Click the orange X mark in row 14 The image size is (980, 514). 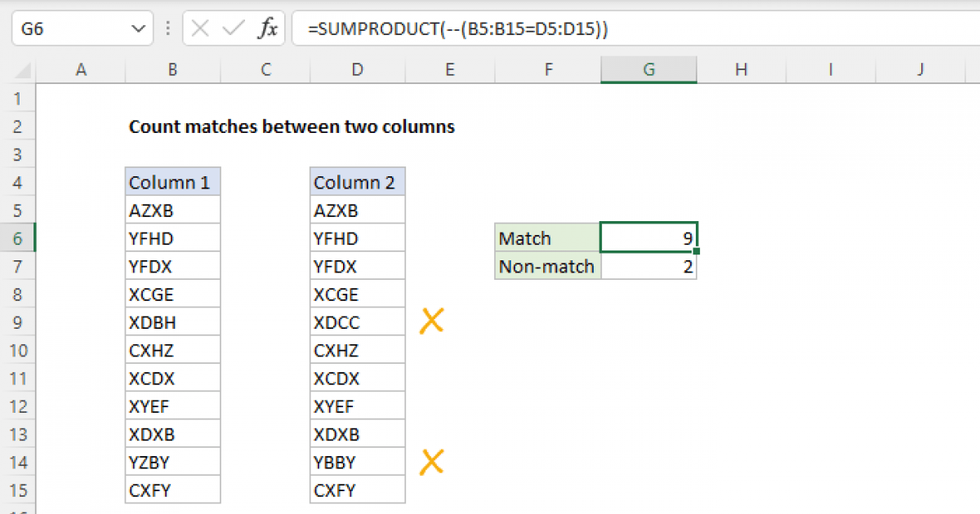[x=431, y=462]
